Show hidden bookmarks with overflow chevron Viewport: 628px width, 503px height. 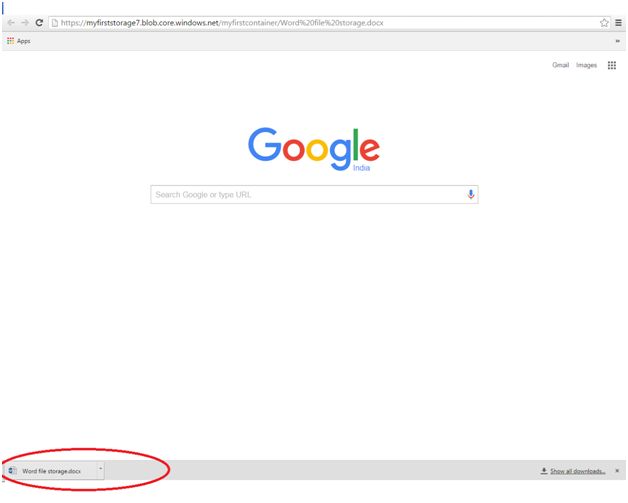618,41
